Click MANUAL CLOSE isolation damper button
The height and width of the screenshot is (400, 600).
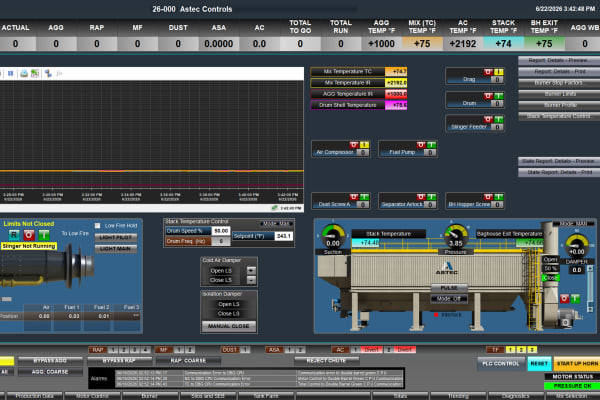click(x=229, y=326)
